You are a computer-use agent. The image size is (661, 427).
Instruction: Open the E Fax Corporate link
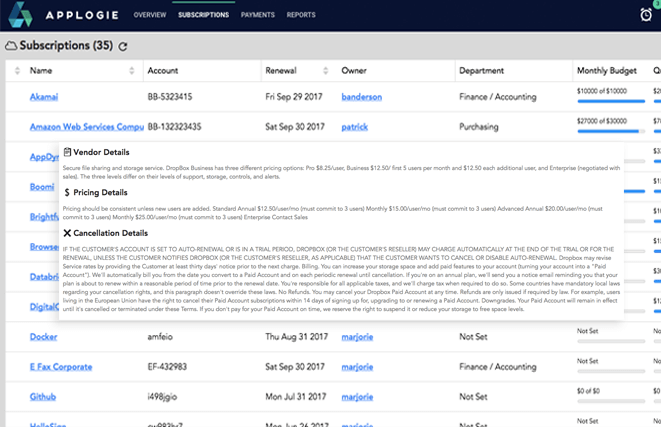(x=61, y=367)
